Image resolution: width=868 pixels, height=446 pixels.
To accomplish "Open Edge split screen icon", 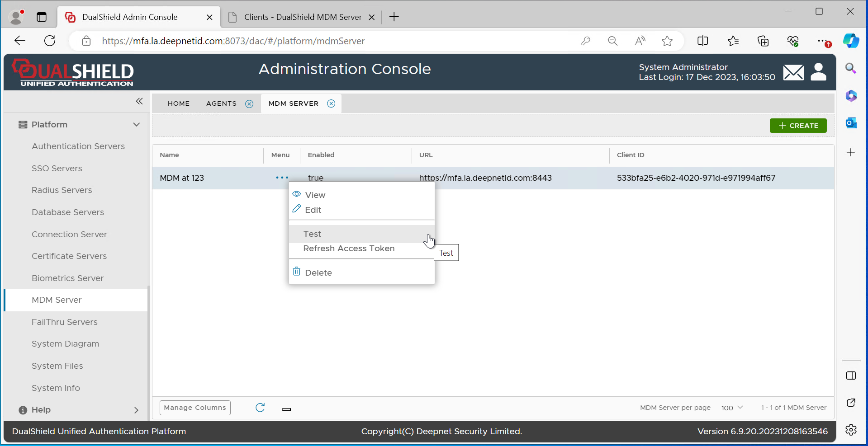I will point(702,41).
